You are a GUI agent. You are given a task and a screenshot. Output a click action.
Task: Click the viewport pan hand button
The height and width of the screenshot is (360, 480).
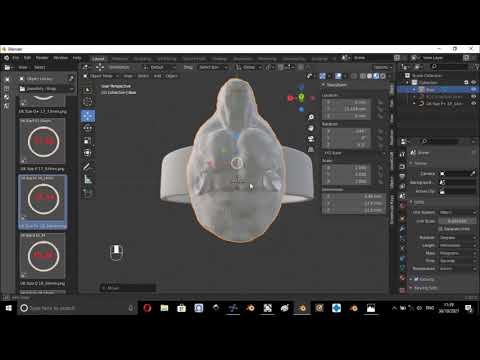coord(311,128)
